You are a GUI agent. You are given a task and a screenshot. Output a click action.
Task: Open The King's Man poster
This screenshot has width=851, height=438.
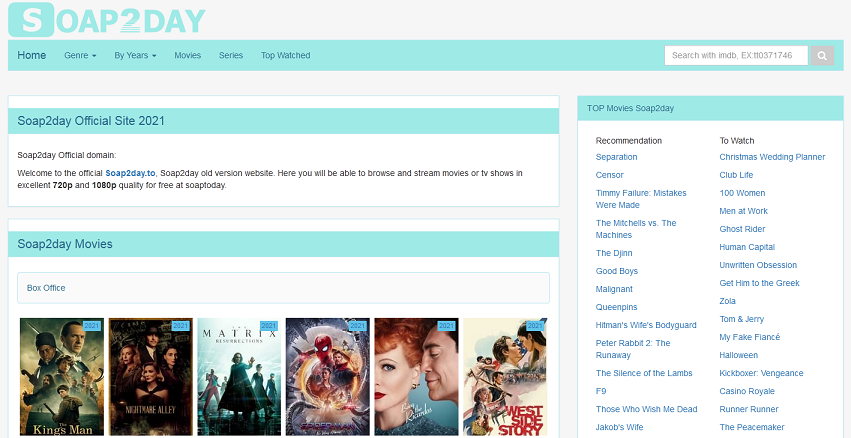(x=62, y=377)
